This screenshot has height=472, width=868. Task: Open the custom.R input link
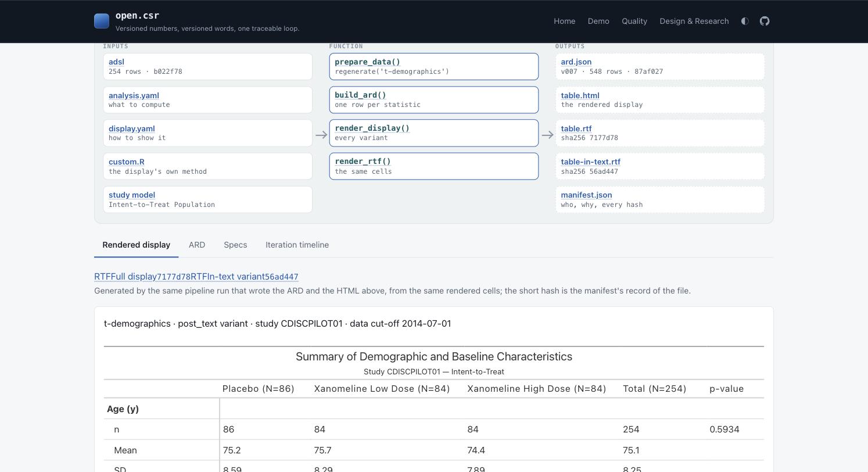pyautogui.click(x=126, y=162)
